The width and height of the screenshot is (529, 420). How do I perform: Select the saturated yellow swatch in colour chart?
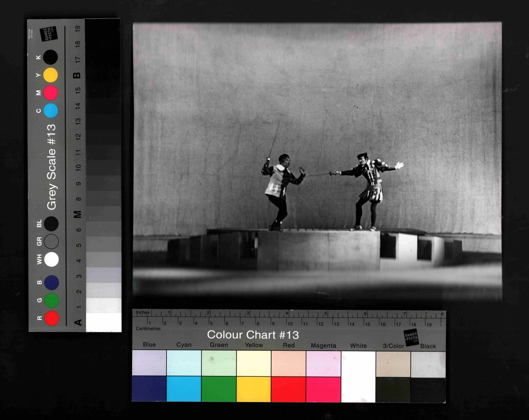[254, 389]
